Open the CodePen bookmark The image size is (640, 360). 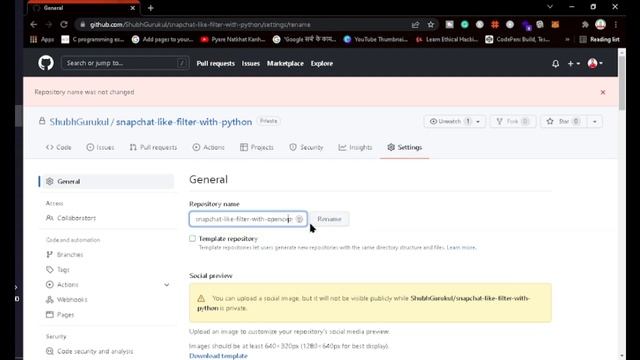tap(518, 39)
